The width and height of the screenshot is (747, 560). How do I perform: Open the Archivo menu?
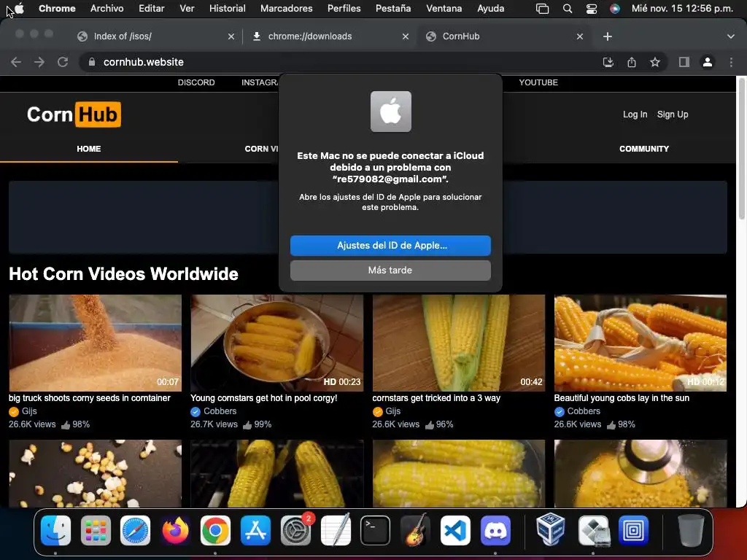(x=107, y=9)
